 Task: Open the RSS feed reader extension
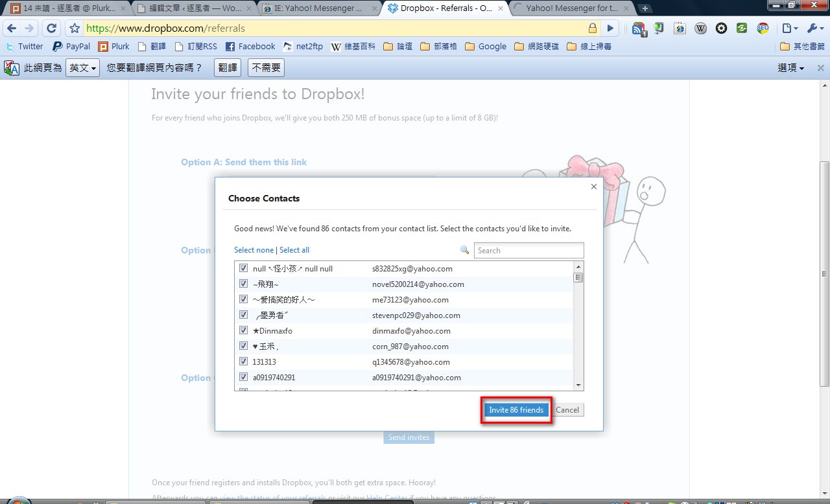coord(639,29)
